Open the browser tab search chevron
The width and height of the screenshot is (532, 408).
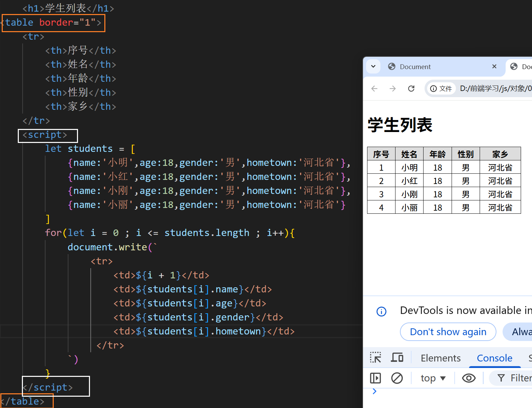click(x=373, y=66)
